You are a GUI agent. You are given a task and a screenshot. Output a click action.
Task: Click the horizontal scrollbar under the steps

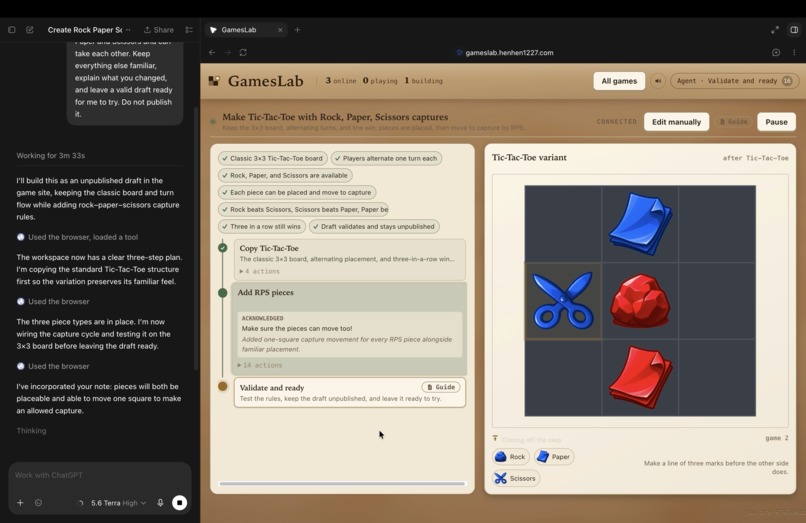[342, 483]
